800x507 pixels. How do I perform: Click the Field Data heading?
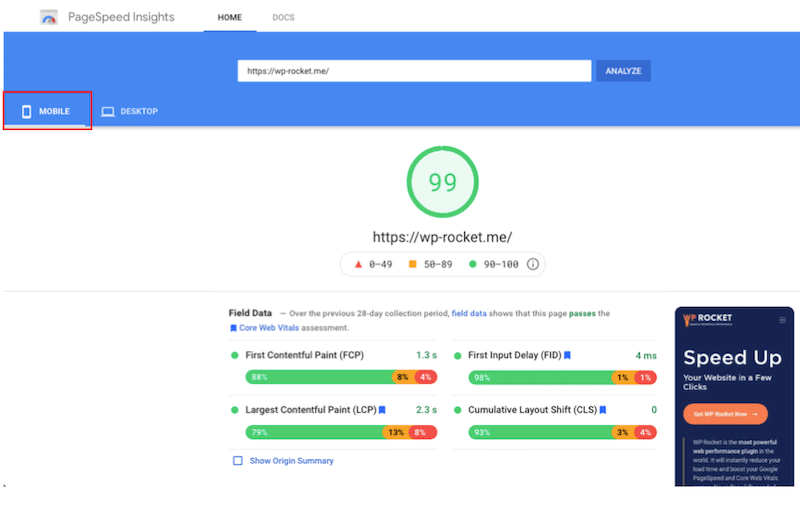click(250, 313)
